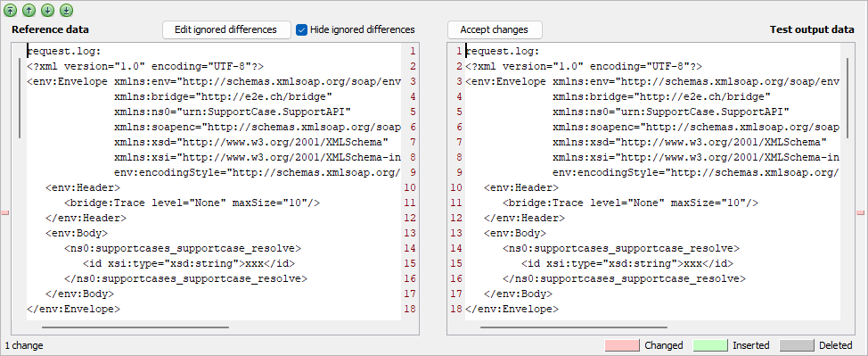Click the reference pane vertical scrollbar

coord(20,97)
